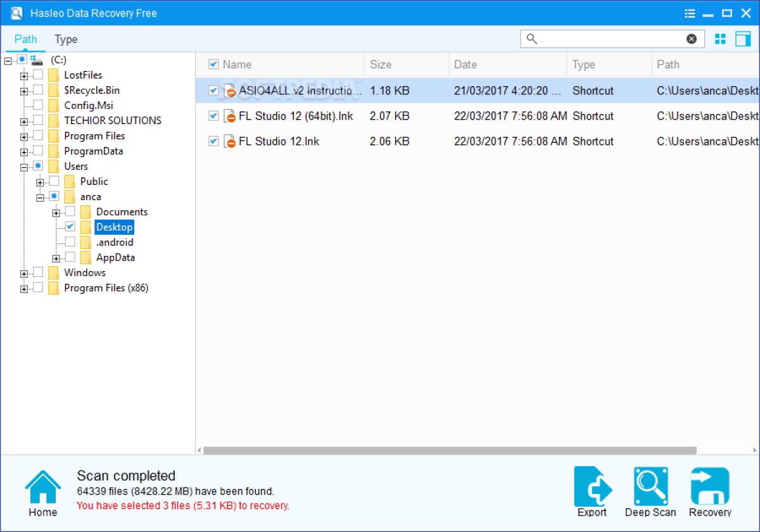760x532 pixels.
Task: Toggle the select-all checkbox in the Name header
Action: [x=213, y=64]
